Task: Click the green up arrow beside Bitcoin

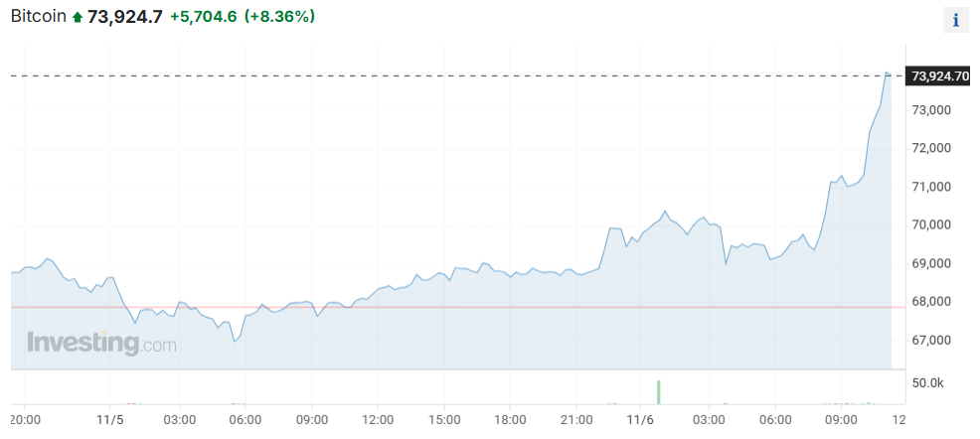Action: (x=78, y=18)
